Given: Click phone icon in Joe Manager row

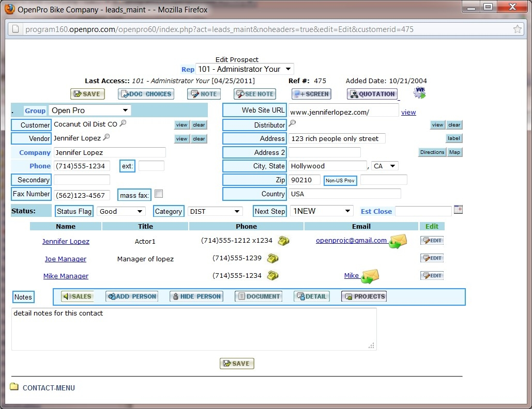Looking at the screenshot, I should tap(273, 258).
